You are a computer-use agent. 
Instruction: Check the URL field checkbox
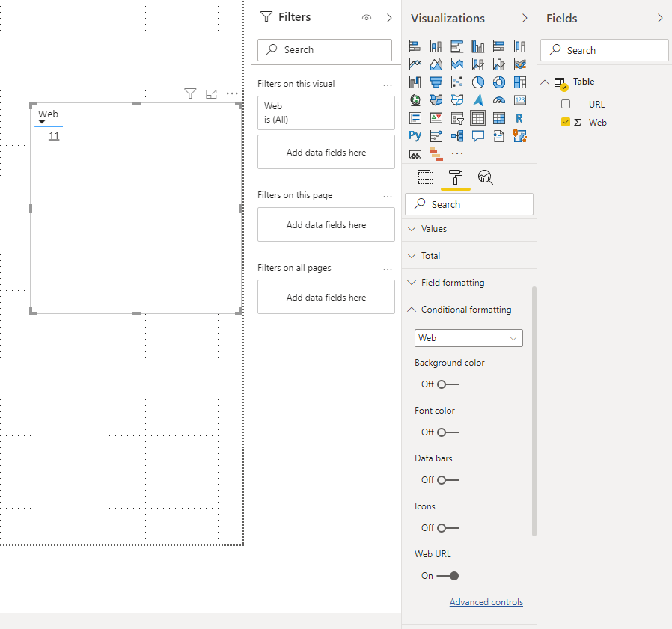tap(566, 104)
